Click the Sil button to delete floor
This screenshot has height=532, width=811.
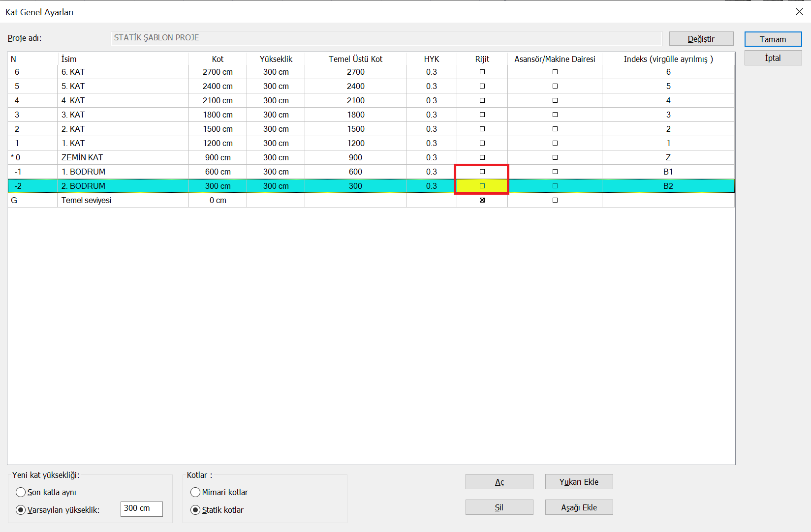coord(499,507)
